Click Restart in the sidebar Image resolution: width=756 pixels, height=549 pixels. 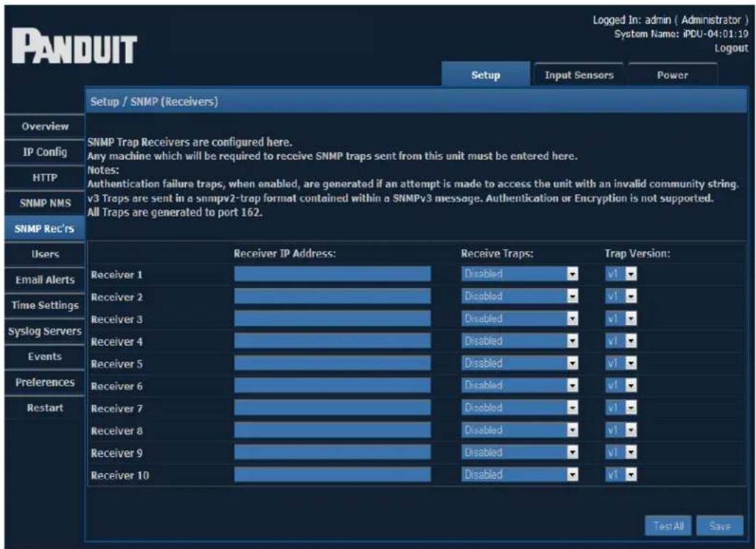[x=45, y=408]
